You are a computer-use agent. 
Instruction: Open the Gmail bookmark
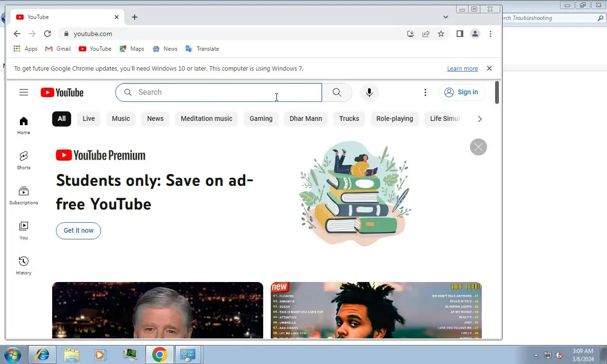pyautogui.click(x=58, y=49)
